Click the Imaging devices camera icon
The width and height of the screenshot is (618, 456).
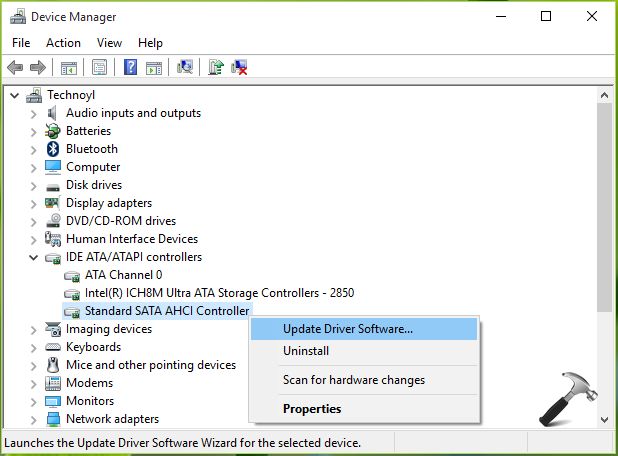[x=53, y=329]
